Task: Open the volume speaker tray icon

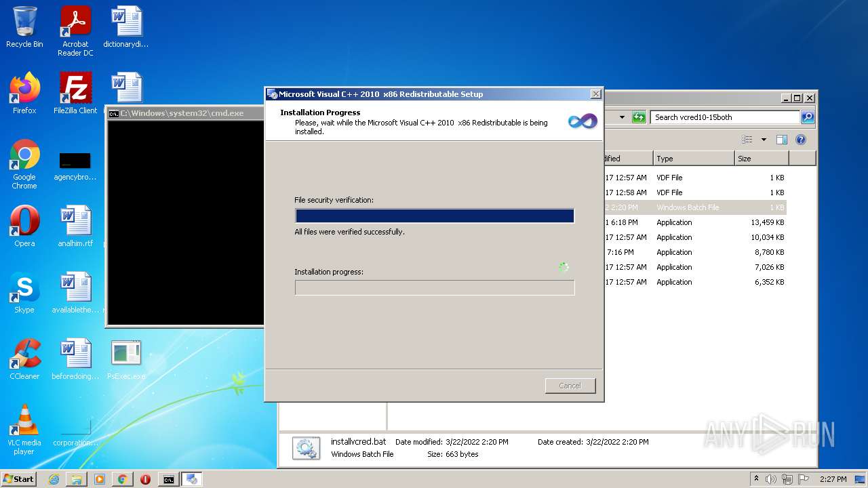Action: [771, 479]
